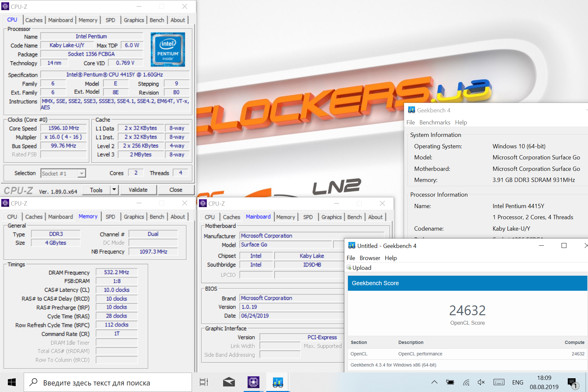Switch to Caches tab in top CPU-Z
Image resolution: width=588 pixels, height=392 pixels.
pos(34,20)
